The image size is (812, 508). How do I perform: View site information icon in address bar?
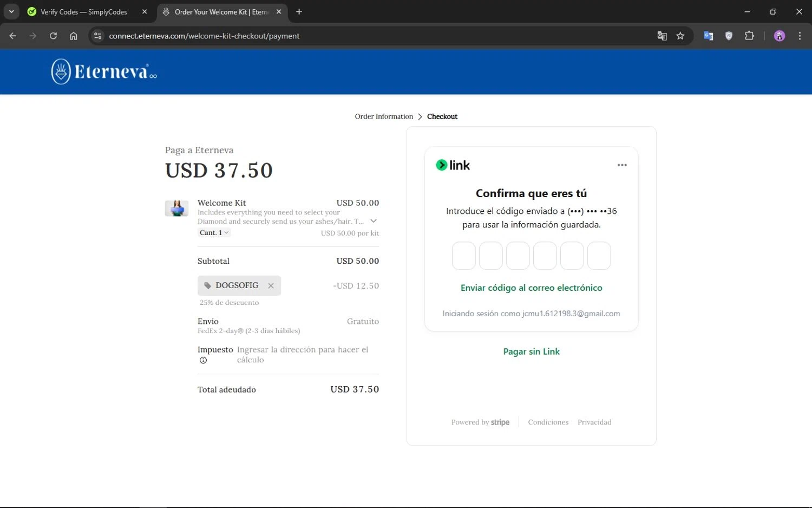[97, 36]
